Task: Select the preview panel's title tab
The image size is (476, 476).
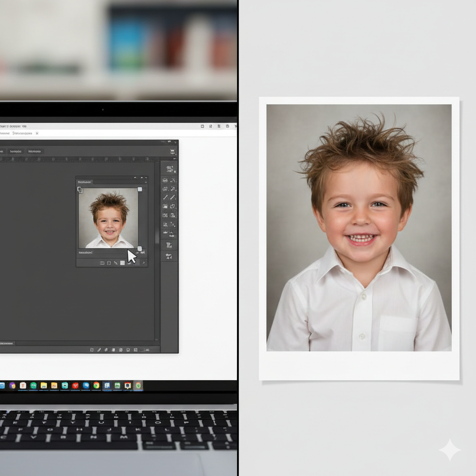Action: tap(85, 182)
